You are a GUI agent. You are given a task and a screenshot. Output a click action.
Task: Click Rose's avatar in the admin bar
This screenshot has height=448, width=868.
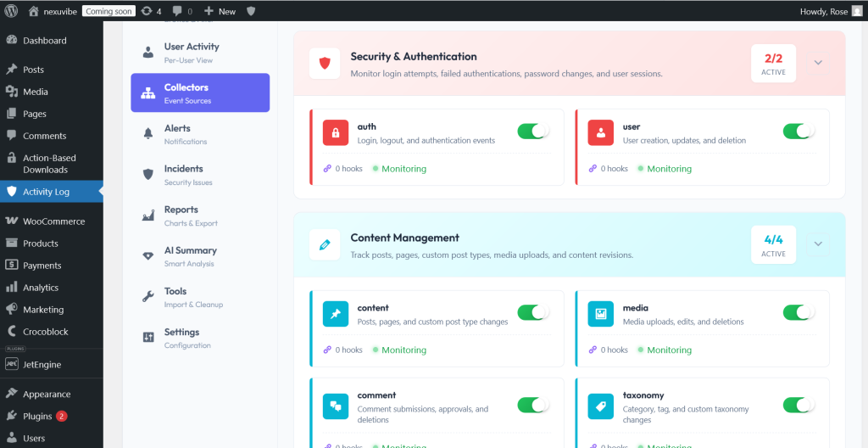click(857, 11)
